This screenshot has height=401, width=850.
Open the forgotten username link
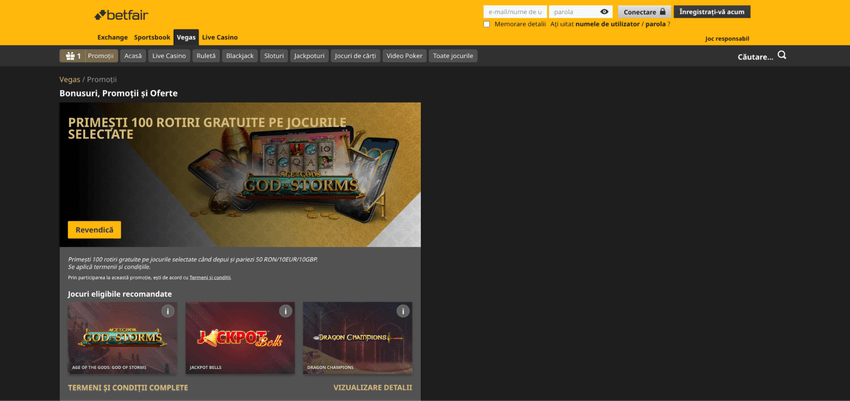tap(608, 24)
